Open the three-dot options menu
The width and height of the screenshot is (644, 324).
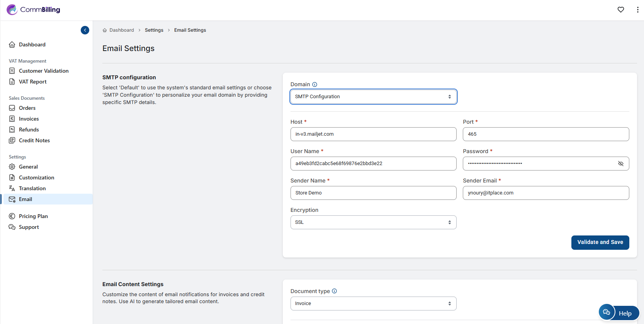point(637,10)
